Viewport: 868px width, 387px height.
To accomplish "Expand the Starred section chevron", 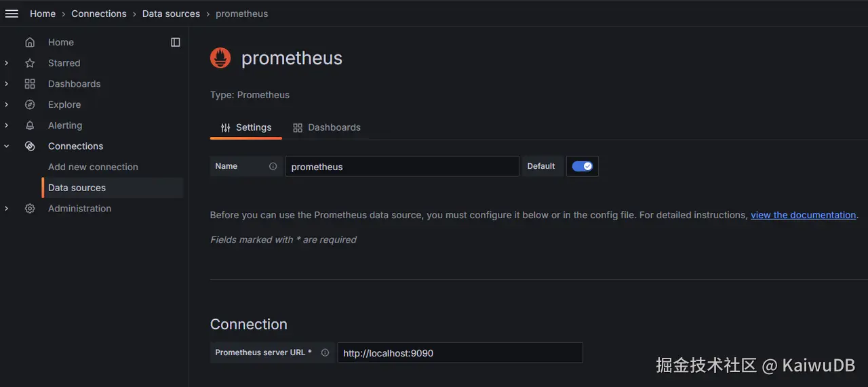I will click(x=7, y=63).
